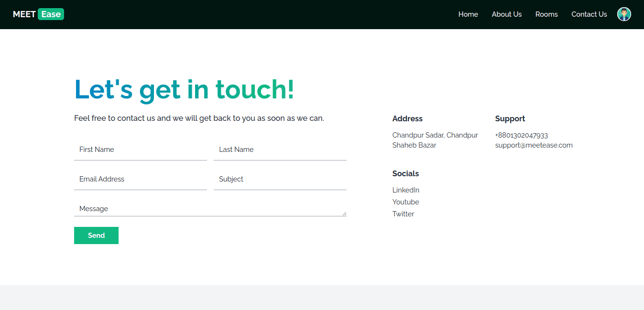Open the About Us page
Viewport: 644px width, 310px height.
pyautogui.click(x=506, y=14)
